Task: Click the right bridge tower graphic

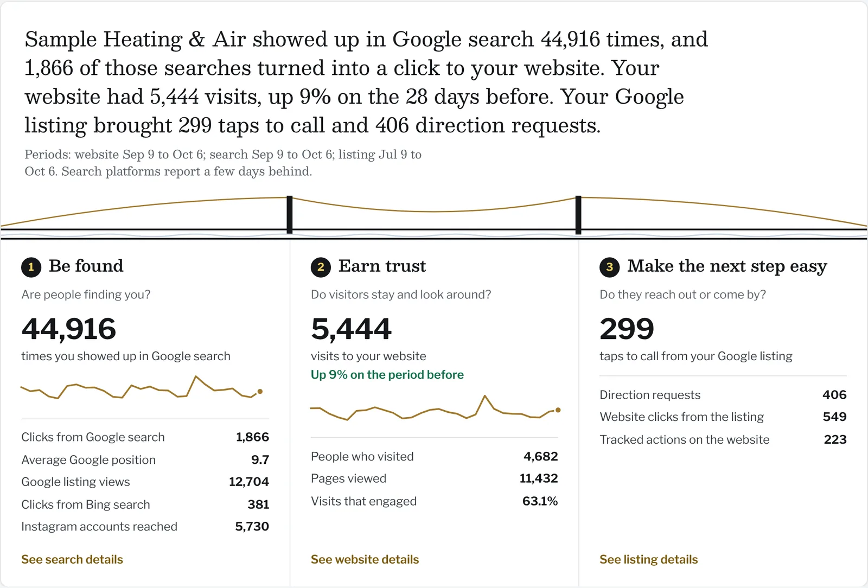Action: tap(578, 215)
